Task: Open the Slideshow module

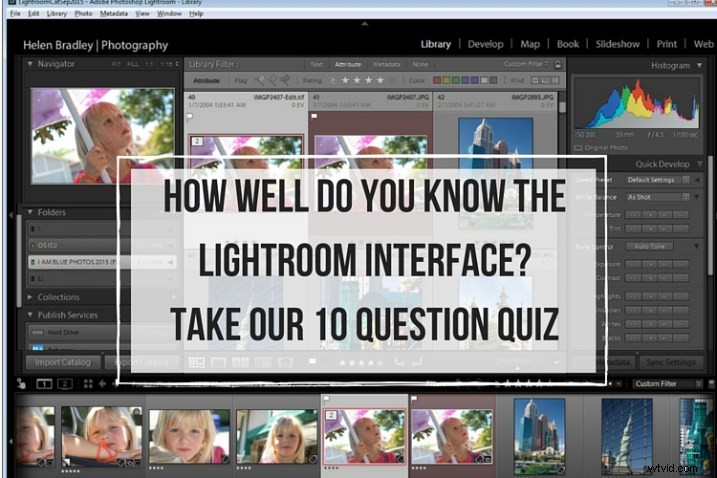Action: 617,44
